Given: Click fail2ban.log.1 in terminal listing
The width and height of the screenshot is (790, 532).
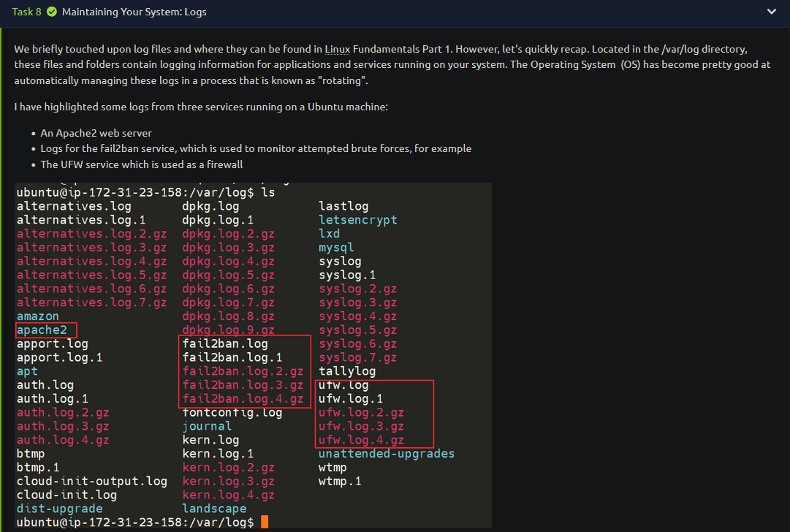Looking at the screenshot, I should [232, 357].
